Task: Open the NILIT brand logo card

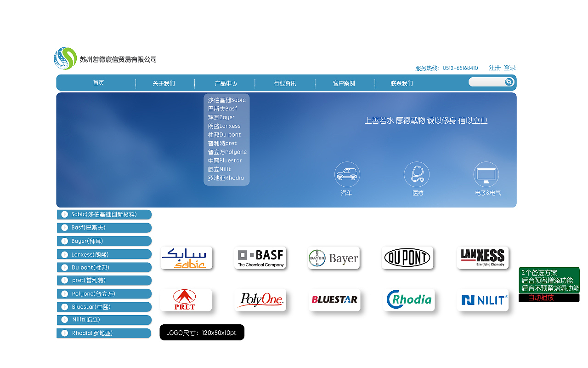Action: click(483, 300)
